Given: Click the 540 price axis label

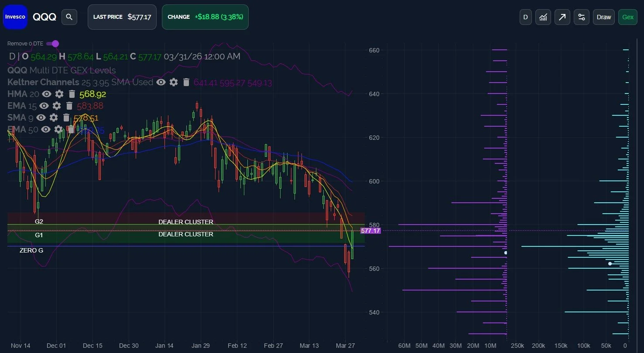Looking at the screenshot, I should 374,312.
